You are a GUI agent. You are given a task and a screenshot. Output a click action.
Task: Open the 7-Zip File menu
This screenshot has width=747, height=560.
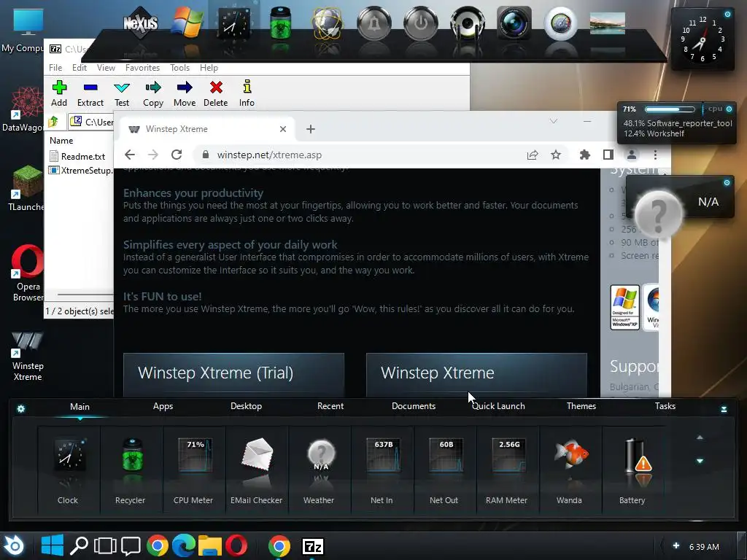(55, 68)
